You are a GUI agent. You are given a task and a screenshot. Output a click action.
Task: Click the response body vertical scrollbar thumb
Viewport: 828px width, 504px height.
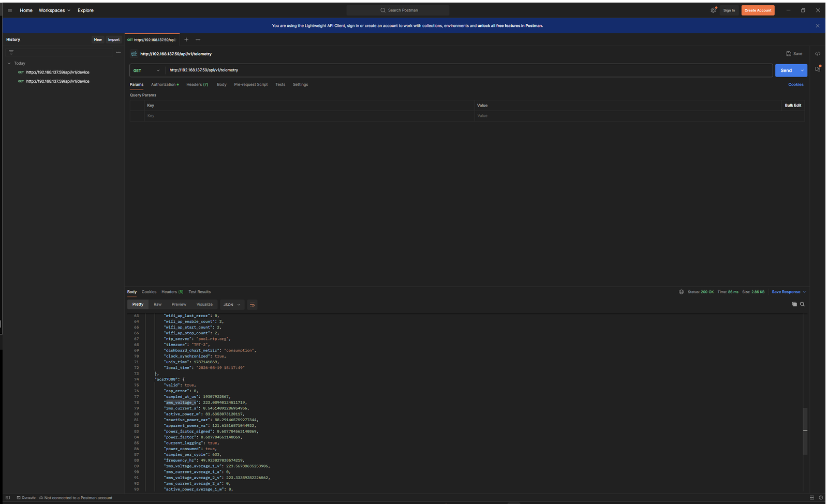click(x=805, y=431)
